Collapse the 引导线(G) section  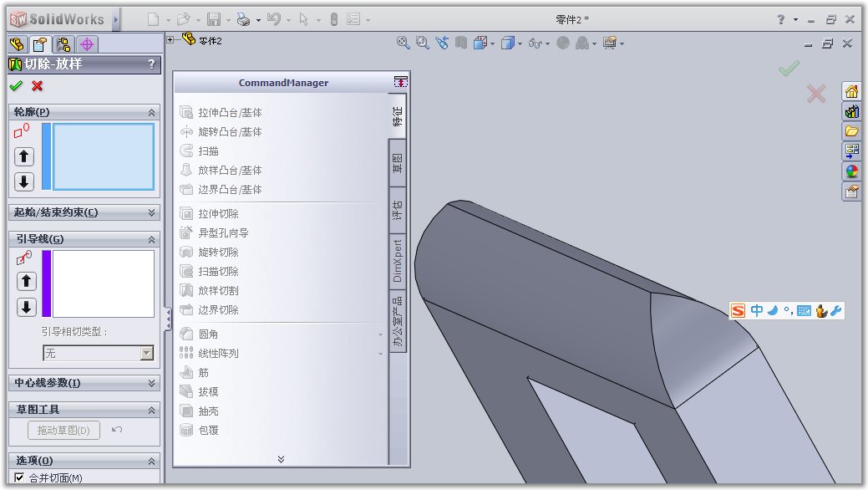click(152, 239)
